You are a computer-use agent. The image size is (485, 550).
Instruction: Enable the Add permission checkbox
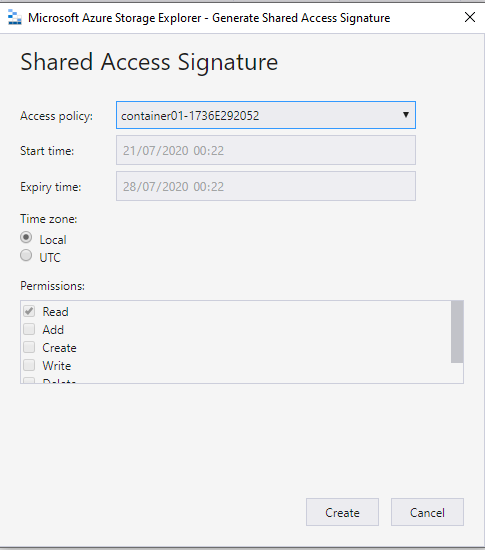(29, 329)
